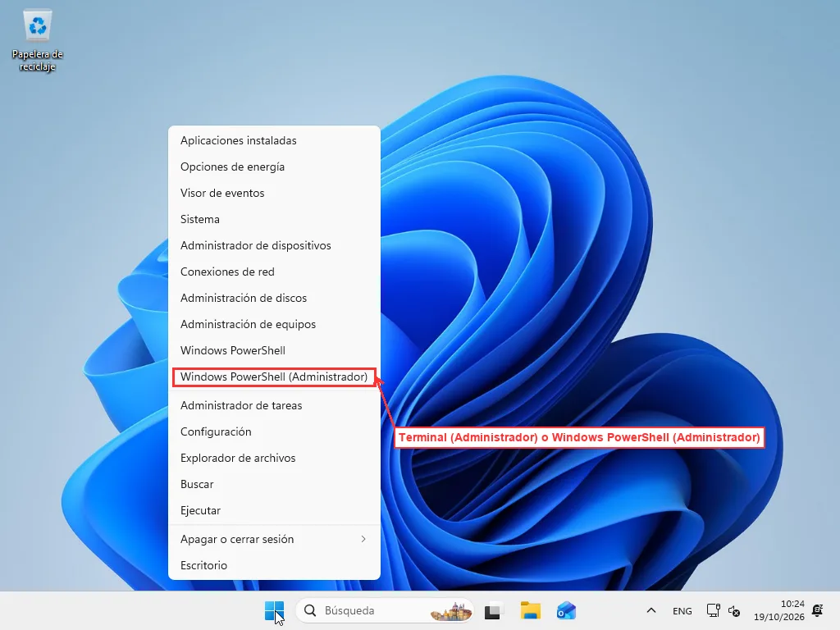This screenshot has height=630, width=840.
Task: Click the search highlight illustration
Action: 452,610
